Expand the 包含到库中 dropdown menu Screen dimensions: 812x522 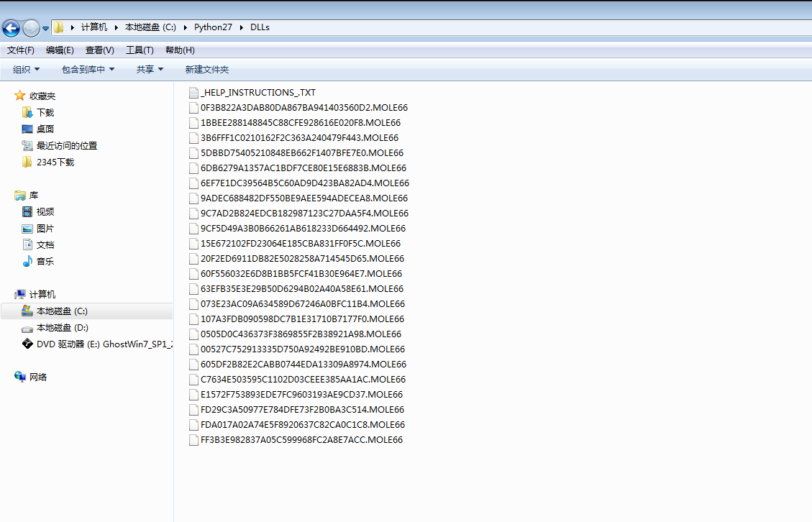(88, 70)
